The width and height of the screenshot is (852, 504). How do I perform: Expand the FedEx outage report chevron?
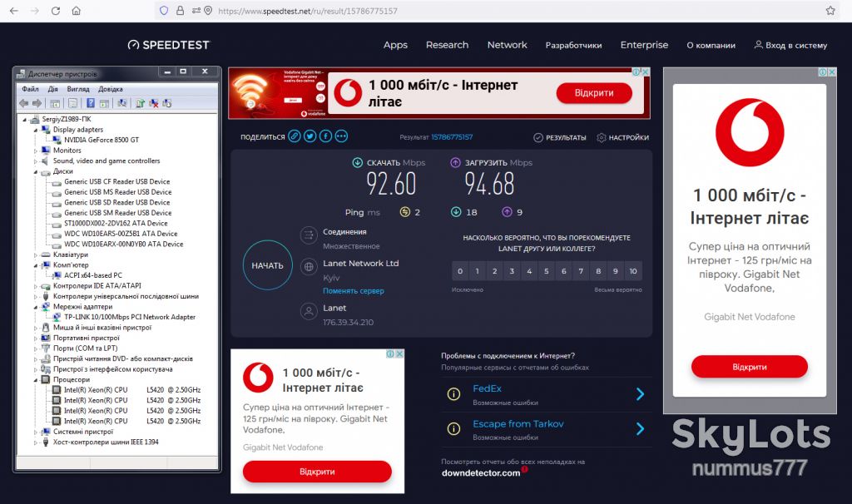click(640, 394)
